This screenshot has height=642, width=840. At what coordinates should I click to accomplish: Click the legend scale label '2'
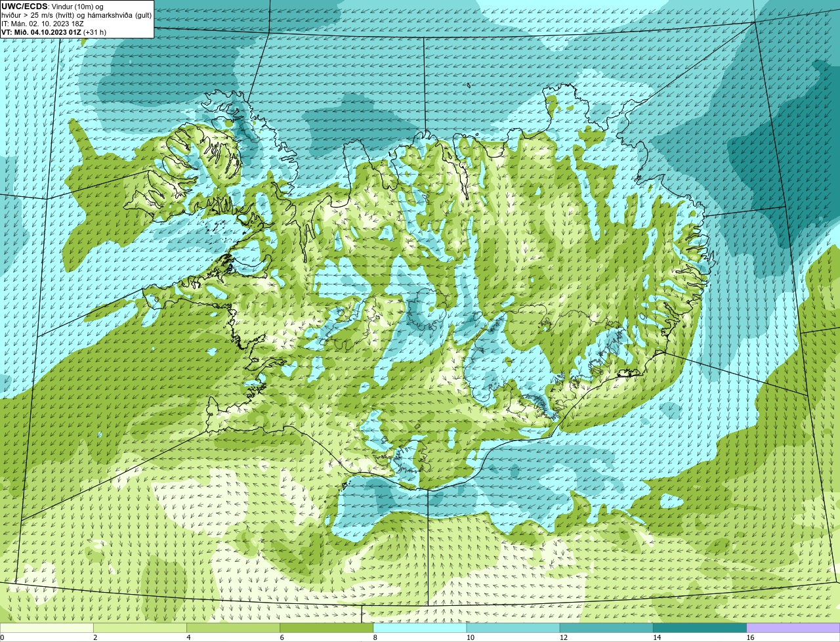tap(95, 637)
